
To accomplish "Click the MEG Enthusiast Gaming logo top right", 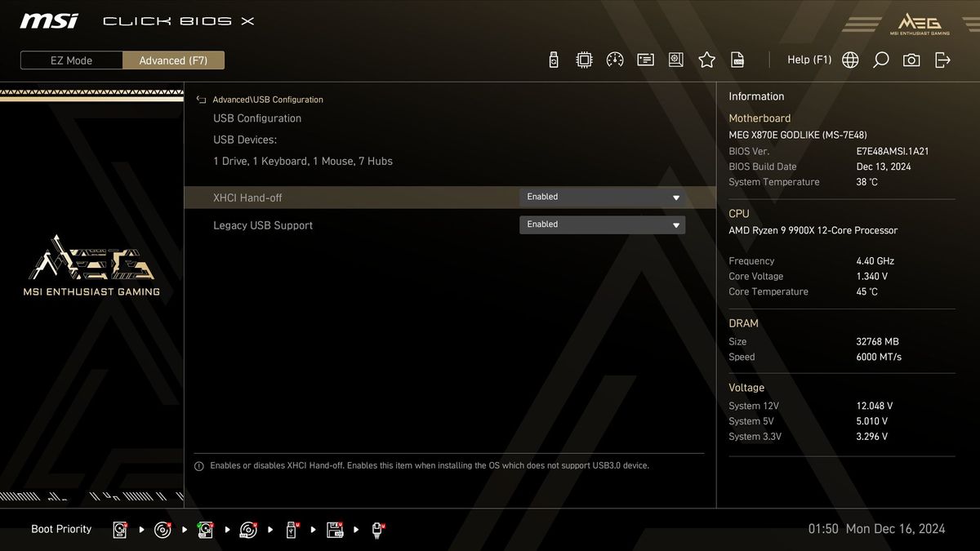I will [920, 24].
